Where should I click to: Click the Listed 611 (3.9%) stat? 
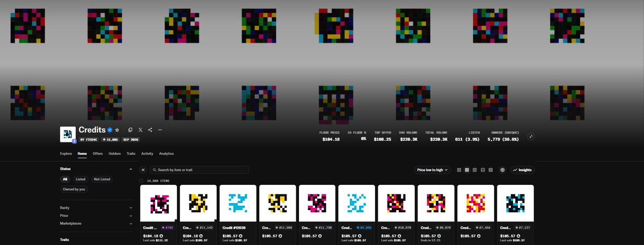point(468,136)
